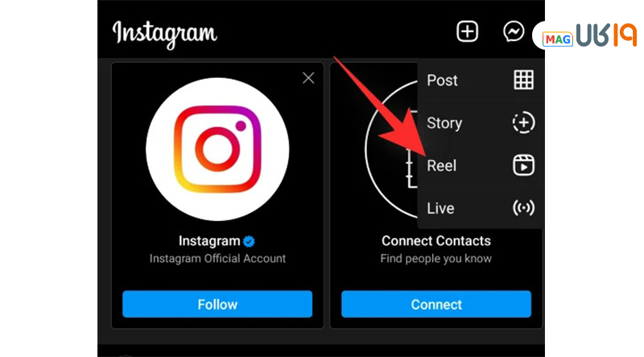Click the 19kala MAG watermark logo
Image resolution: width=644 pixels, height=357 pixels.
point(589,35)
